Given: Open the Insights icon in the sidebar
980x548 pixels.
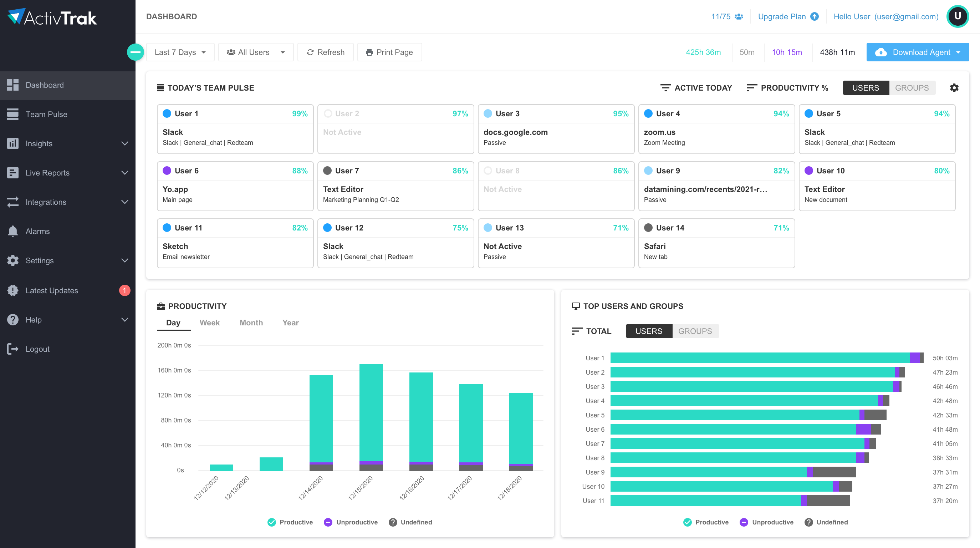Looking at the screenshot, I should 12,143.
